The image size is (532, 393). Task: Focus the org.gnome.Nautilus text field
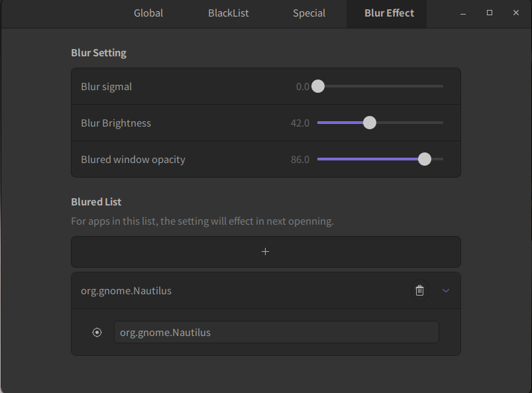coord(276,333)
